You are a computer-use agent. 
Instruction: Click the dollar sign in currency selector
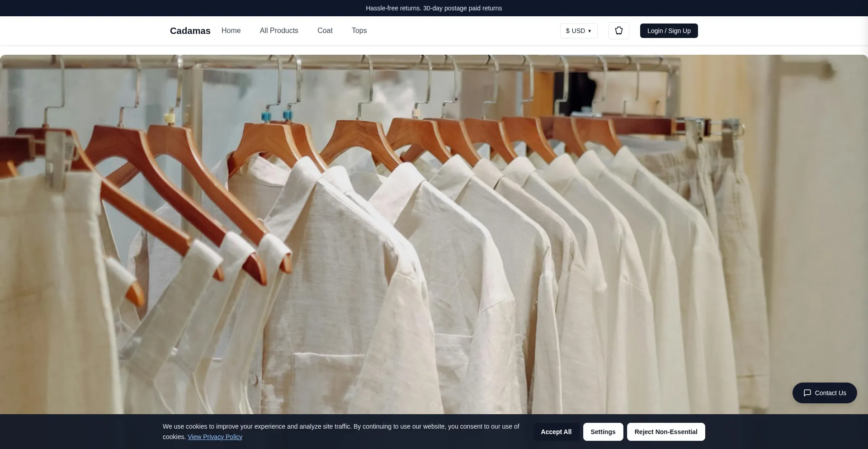click(567, 31)
